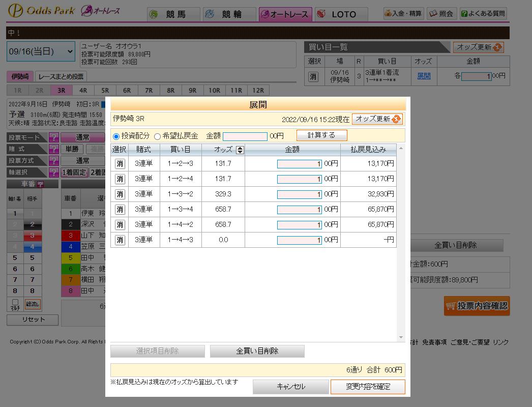The image size is (532, 407).
Task: Click 消 in the 買い目一覧 row
Action: pos(313,76)
